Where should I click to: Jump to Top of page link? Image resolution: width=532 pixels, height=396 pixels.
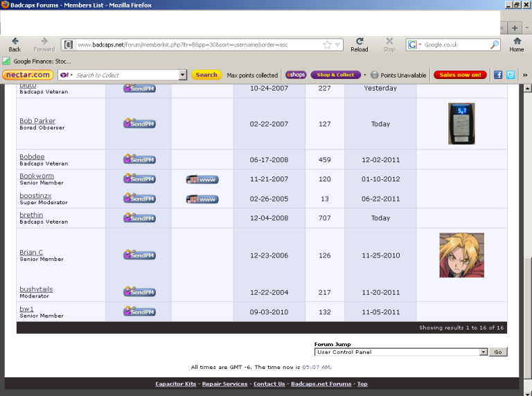point(362,384)
